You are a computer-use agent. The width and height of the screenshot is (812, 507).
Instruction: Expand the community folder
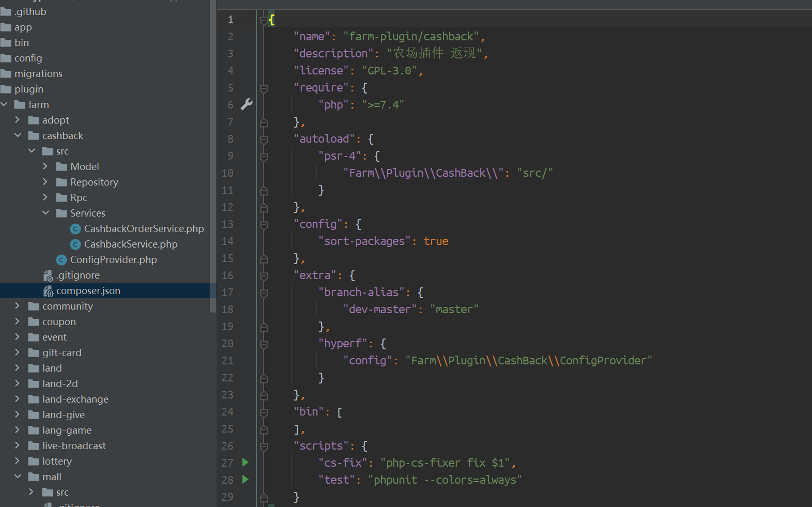pos(17,306)
